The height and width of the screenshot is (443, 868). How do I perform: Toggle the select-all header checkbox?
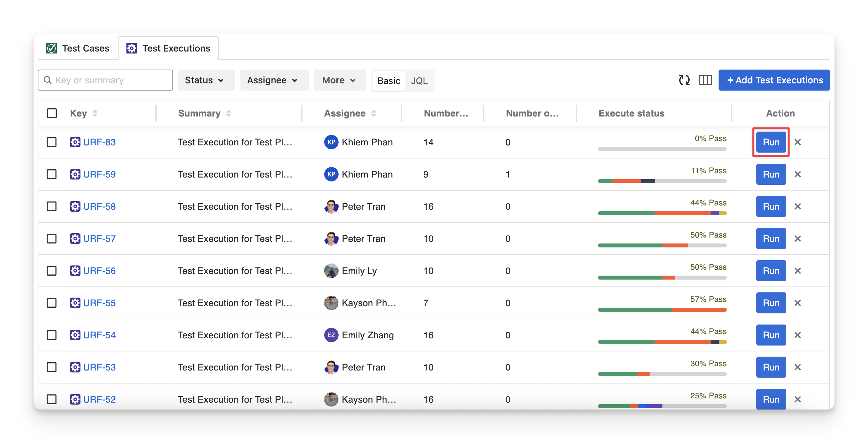point(52,113)
